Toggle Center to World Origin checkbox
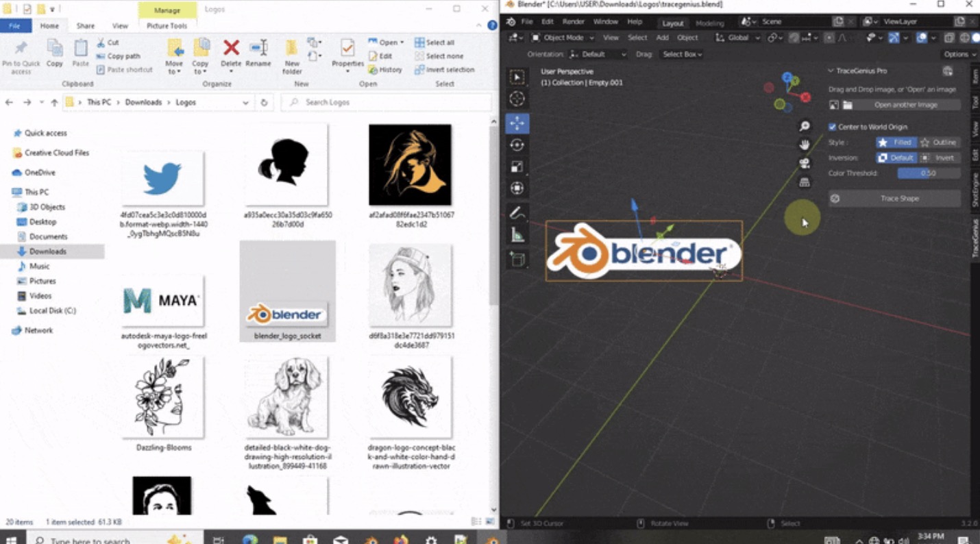This screenshot has width=980, height=544. (x=833, y=127)
